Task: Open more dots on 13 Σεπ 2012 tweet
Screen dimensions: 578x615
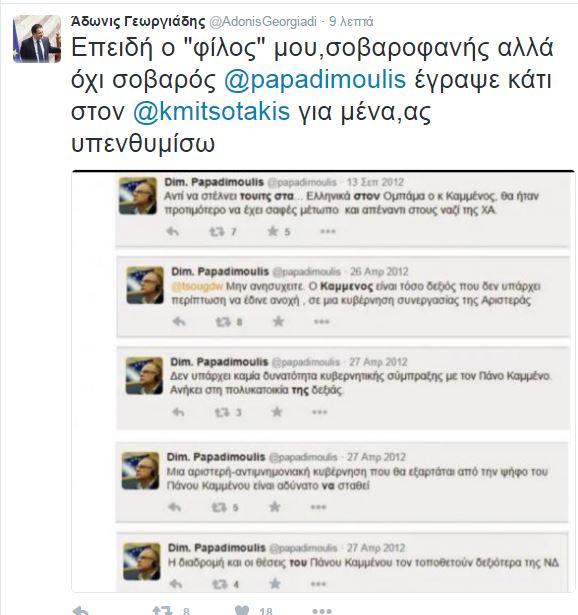Action: 328,231
